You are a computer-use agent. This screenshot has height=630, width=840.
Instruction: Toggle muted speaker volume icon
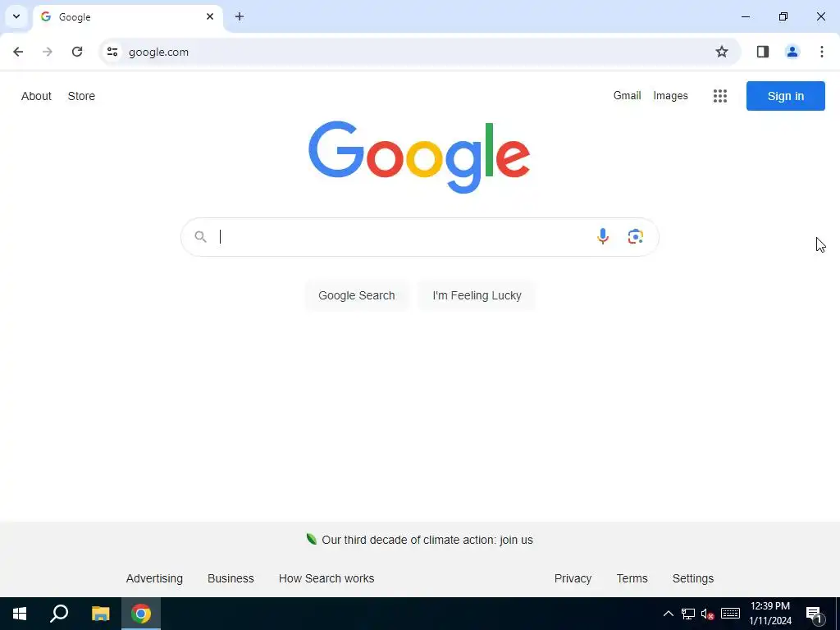707,614
